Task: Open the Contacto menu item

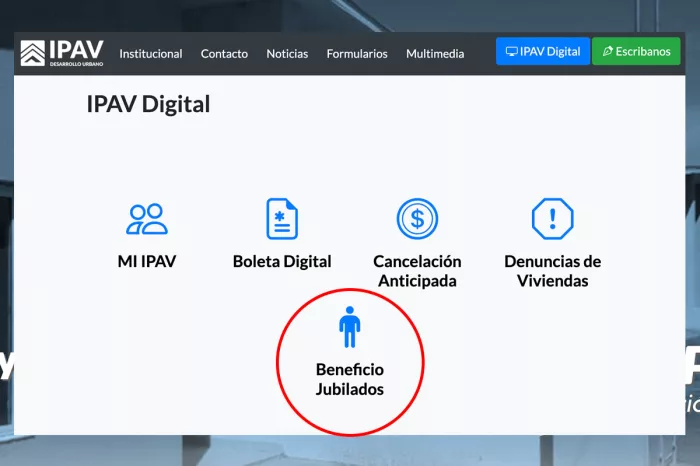Action: [x=224, y=54]
